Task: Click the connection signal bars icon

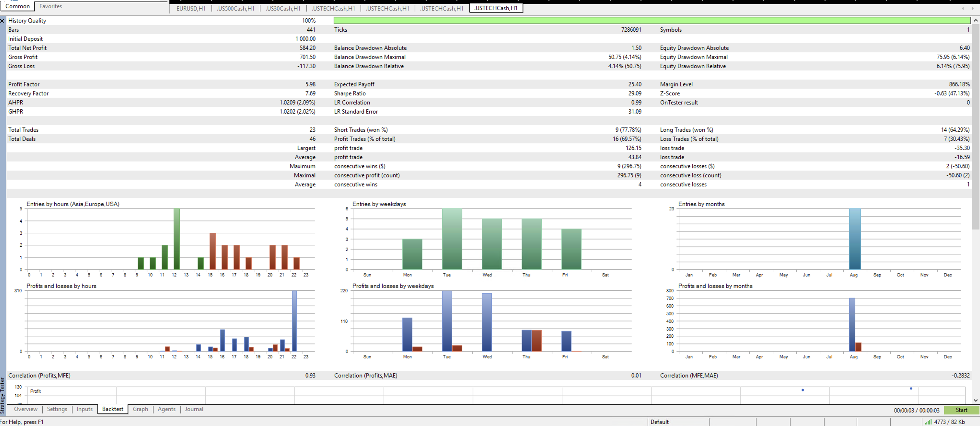Action: tap(928, 422)
